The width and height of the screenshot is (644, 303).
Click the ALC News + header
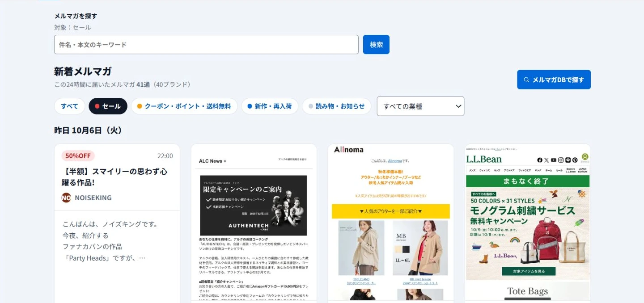[x=213, y=161]
